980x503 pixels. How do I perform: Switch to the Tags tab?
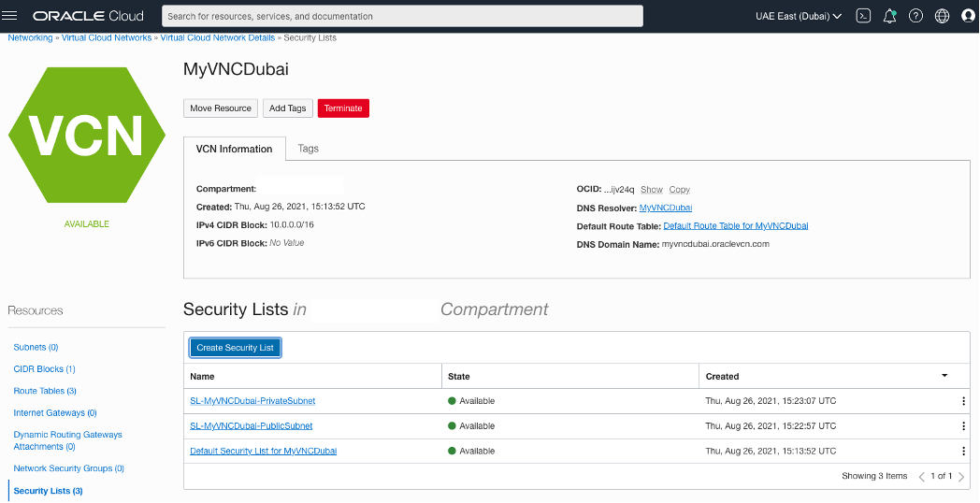(309, 149)
